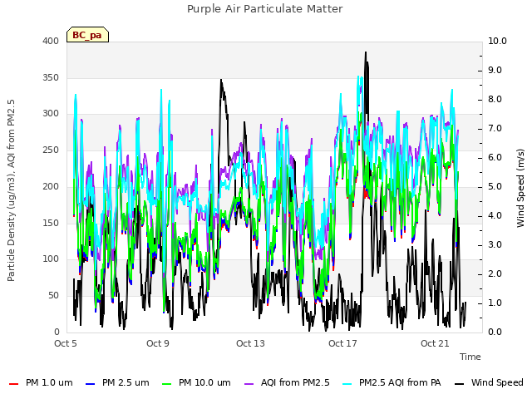Screen dimensions: 532x399
Task: Select the PM2.5 AQI from PA legend entry
Action: pos(392,382)
